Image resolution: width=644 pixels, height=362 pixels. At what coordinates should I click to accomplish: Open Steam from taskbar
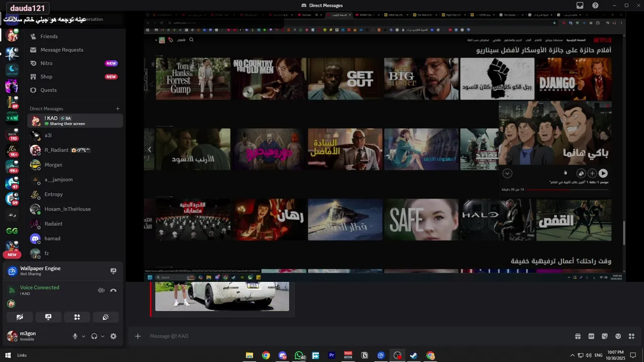pyautogui.click(x=414, y=355)
